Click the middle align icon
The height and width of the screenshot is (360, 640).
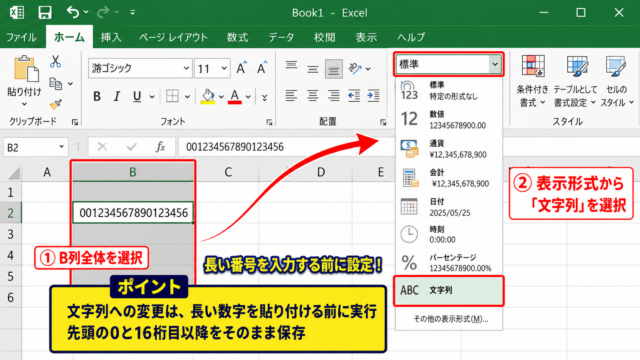coord(313,68)
